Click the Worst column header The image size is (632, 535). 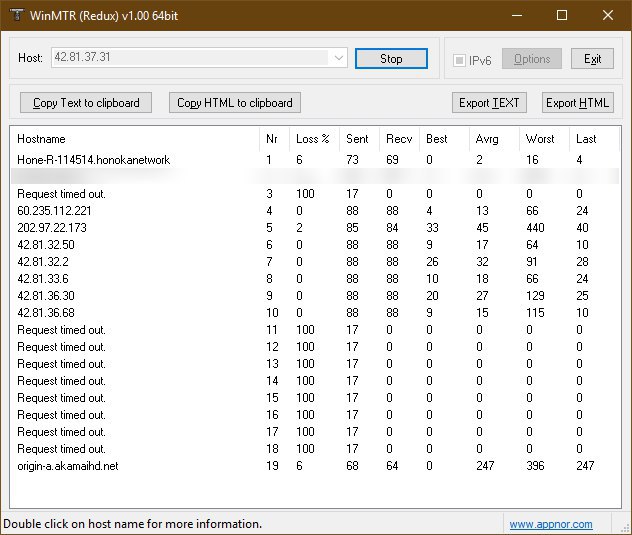pyautogui.click(x=540, y=139)
